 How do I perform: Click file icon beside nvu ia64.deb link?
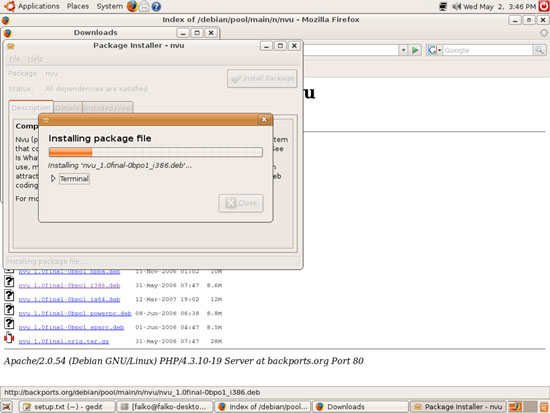click(x=9, y=295)
